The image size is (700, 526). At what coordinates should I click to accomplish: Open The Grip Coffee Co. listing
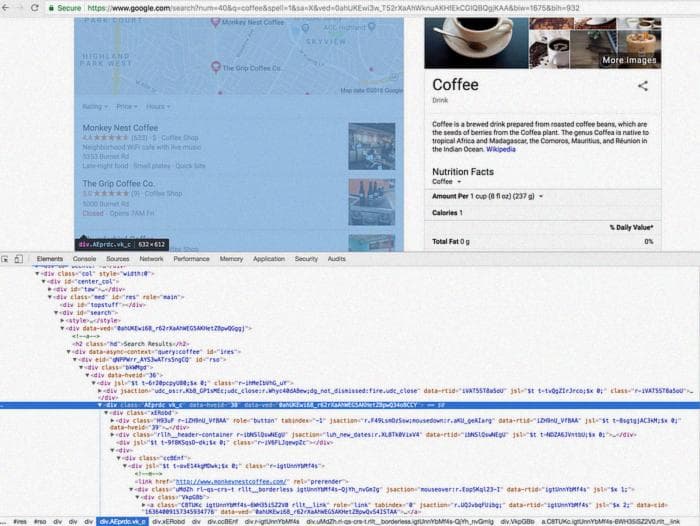click(x=118, y=184)
